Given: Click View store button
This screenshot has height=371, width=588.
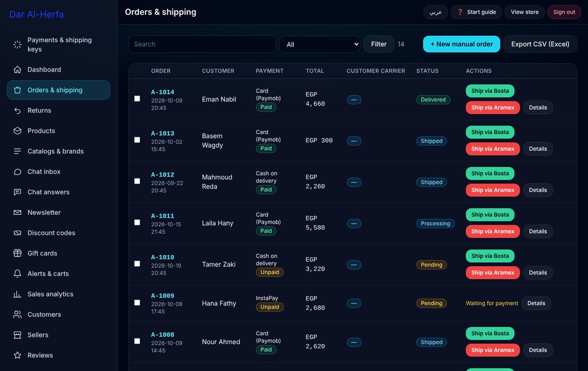Looking at the screenshot, I should (x=525, y=12).
